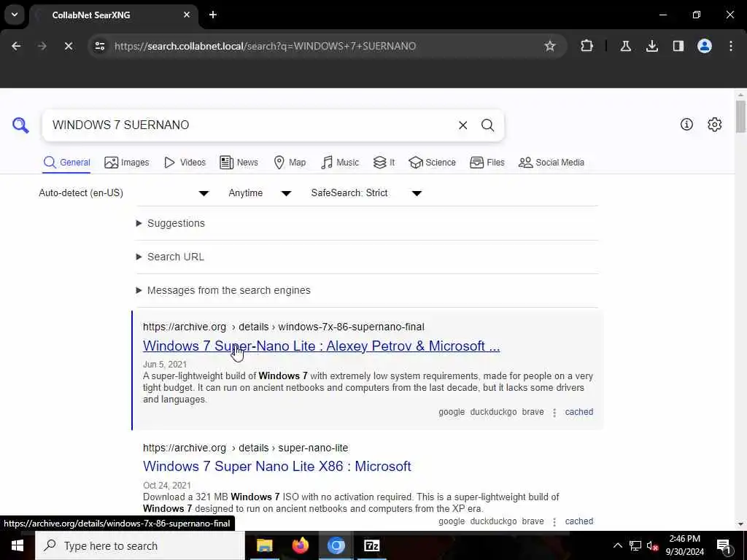
Task: Open second result's three-dot options
Action: pos(554,522)
